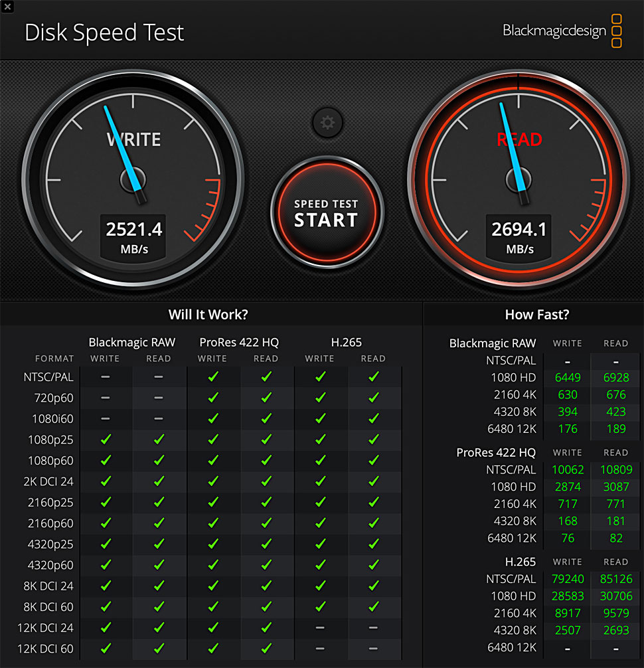Click Blackmagic RAW write dash for NTSC/PAL
This screenshot has height=668, width=644.
106,377
